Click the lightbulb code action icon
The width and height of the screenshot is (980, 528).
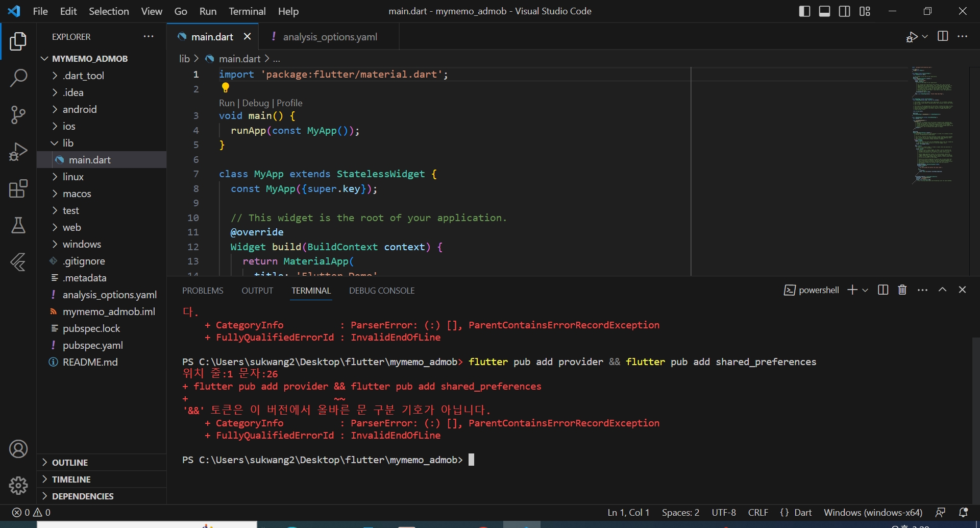tap(226, 88)
